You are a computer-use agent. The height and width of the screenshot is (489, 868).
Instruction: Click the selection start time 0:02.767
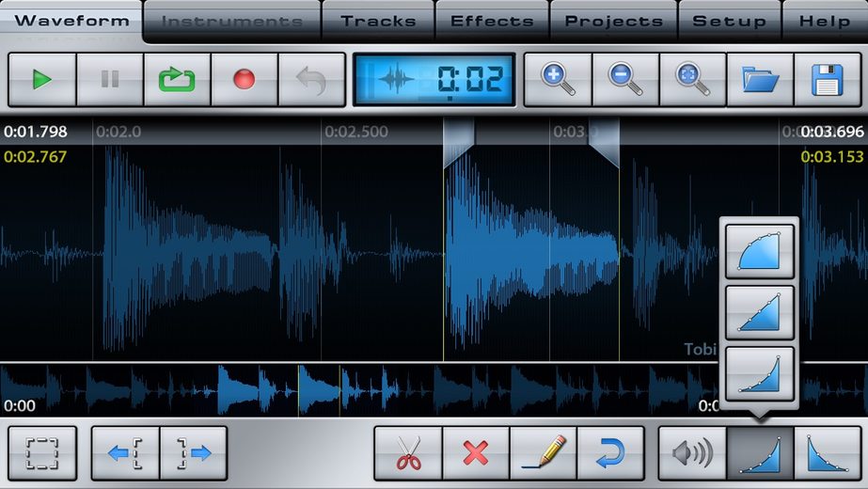[x=35, y=157]
